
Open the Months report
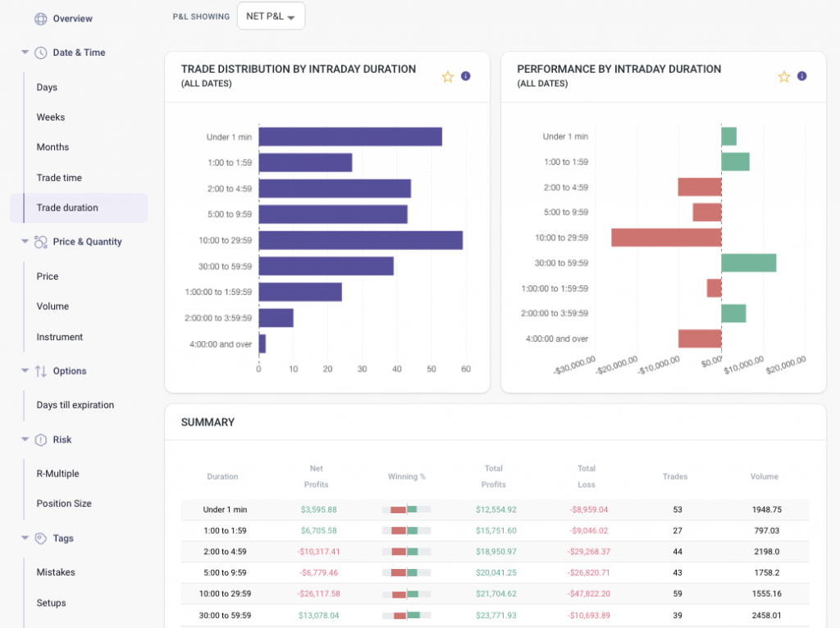[x=52, y=147]
